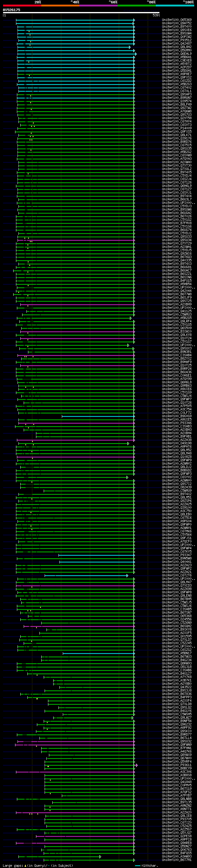Screen dimensions: 197x868
Task: Click hit label UniRef100_A3AW93
Action: point(177,857)
